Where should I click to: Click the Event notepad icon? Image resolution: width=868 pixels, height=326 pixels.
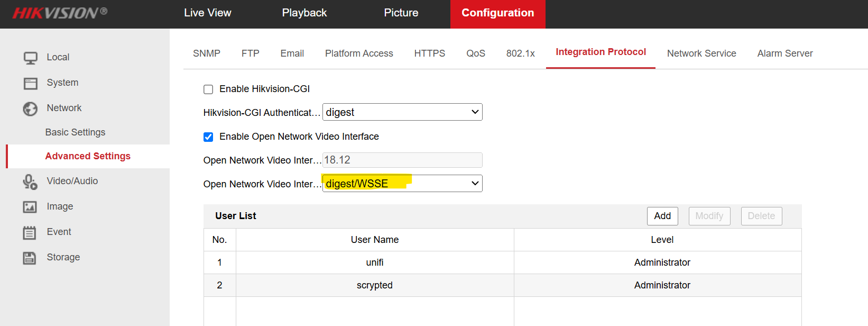click(x=30, y=232)
